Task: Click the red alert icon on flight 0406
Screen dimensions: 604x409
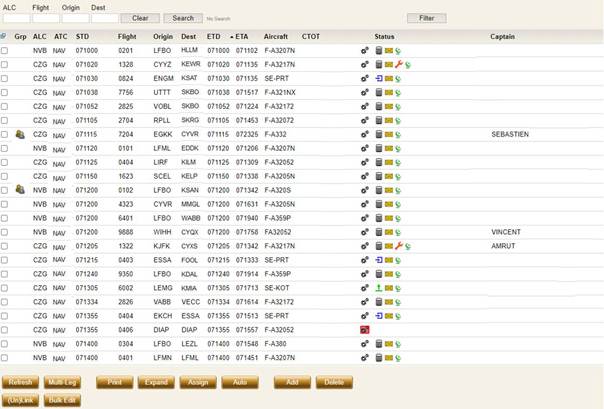Action: [364, 330]
